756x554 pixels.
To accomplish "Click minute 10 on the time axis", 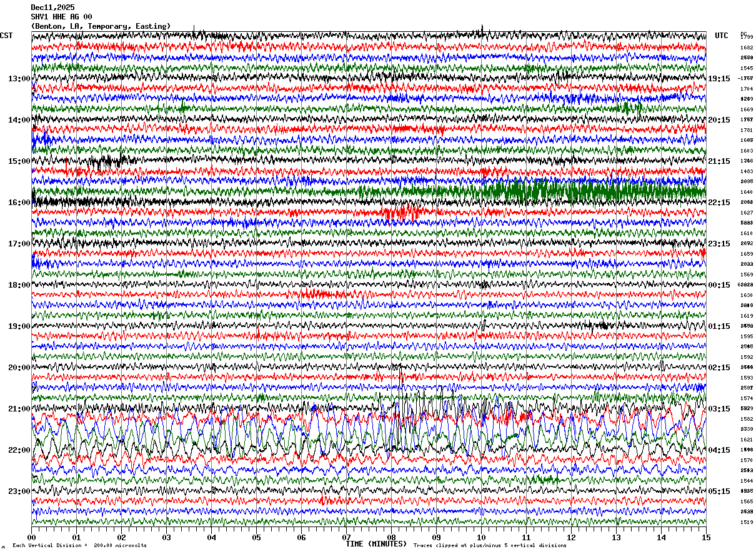I will (x=481, y=537).
